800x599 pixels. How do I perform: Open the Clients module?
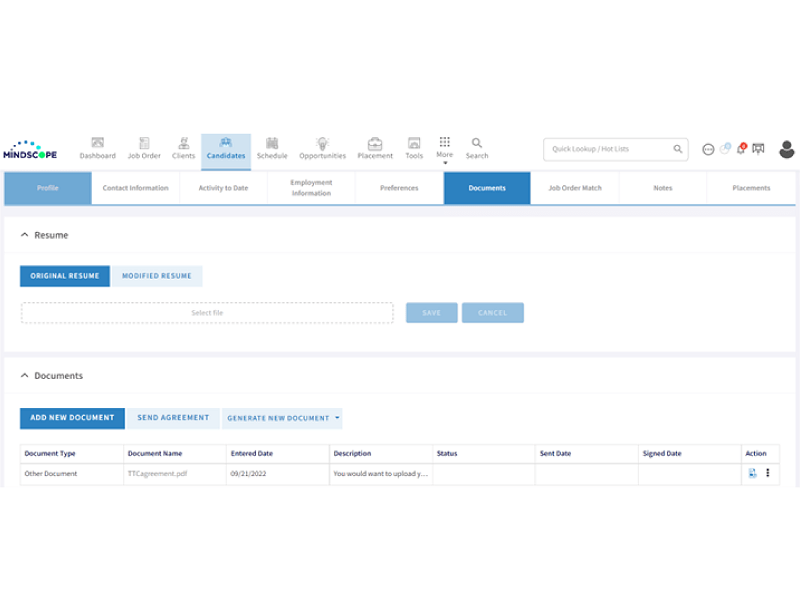184,148
